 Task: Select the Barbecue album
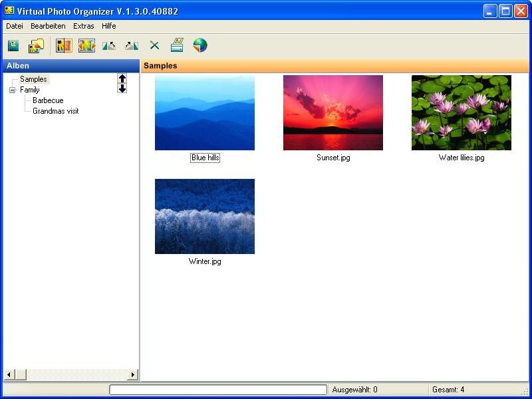pos(45,100)
